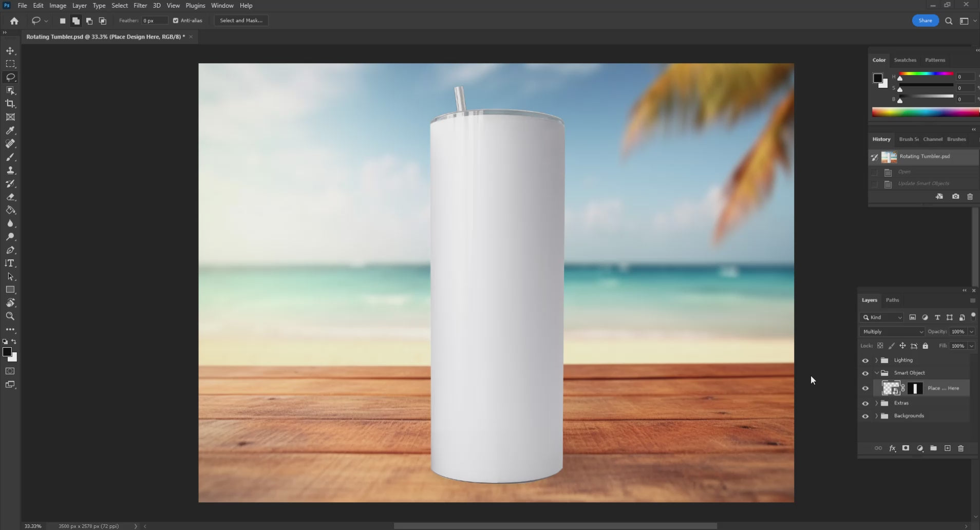This screenshot has height=530, width=980.
Task: Select the Move tool
Action: [10, 51]
